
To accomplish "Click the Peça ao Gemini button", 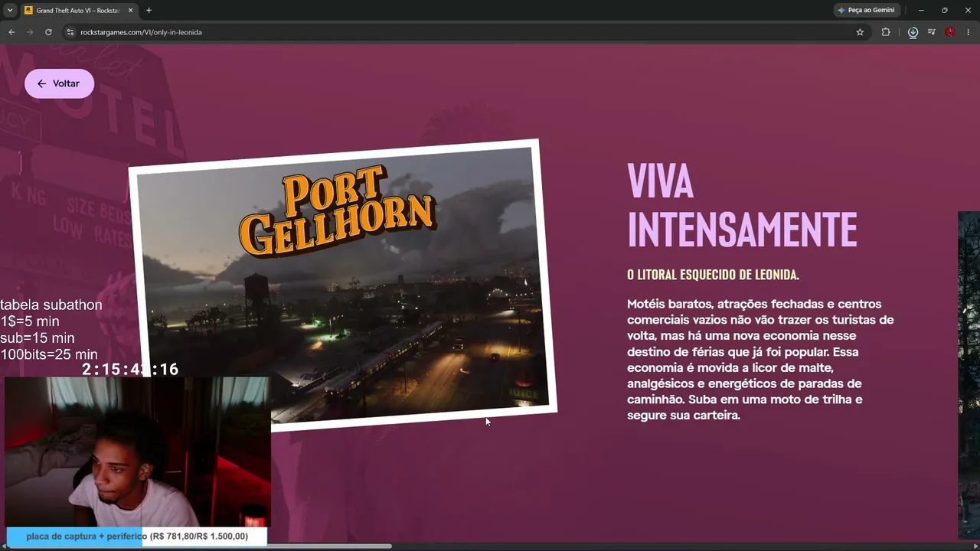I will click(x=867, y=10).
